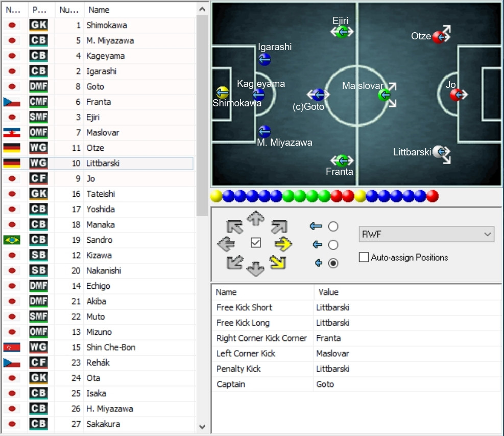Click the Nu... number column header
This screenshot has height=436, width=504.
pos(69,10)
